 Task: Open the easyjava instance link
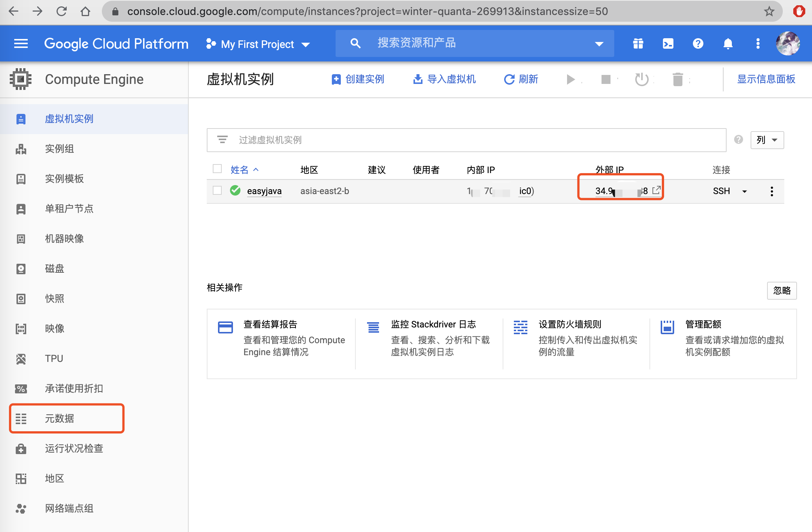(x=264, y=191)
